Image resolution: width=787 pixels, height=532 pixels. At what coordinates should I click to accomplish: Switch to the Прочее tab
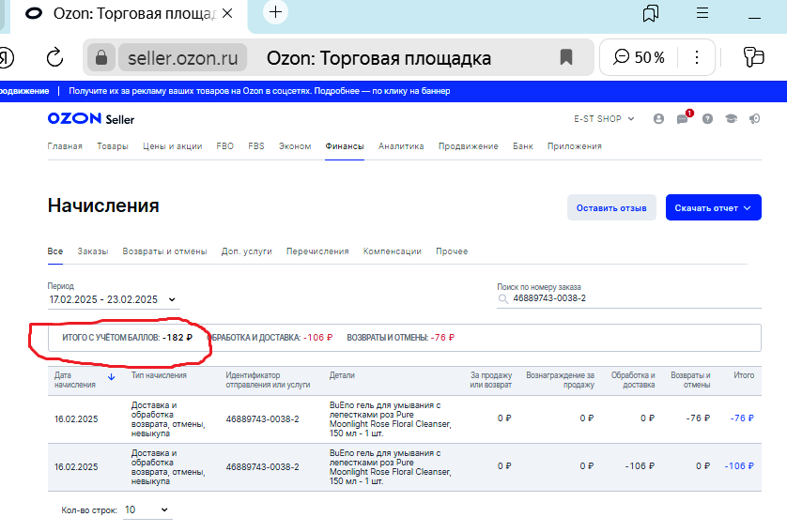[x=452, y=251]
